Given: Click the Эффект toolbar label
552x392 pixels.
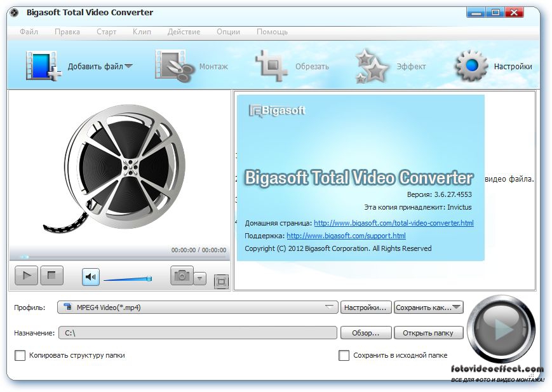Looking at the screenshot, I should (411, 66).
